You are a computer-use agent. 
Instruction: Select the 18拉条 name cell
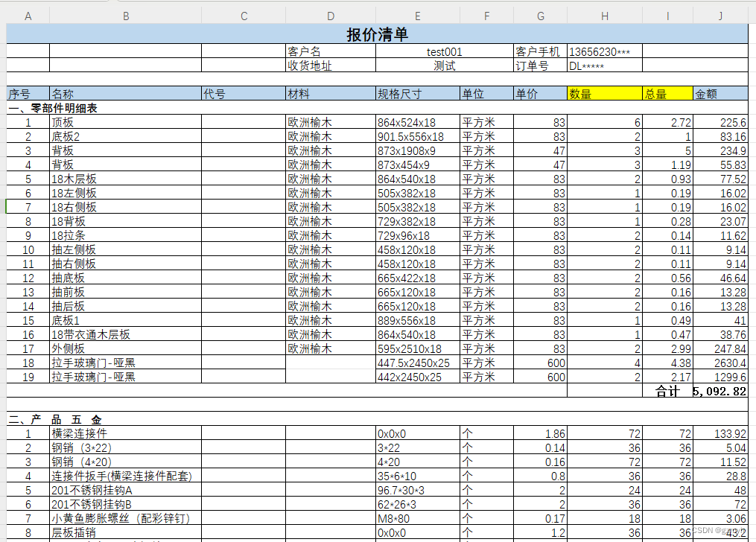[125, 235]
